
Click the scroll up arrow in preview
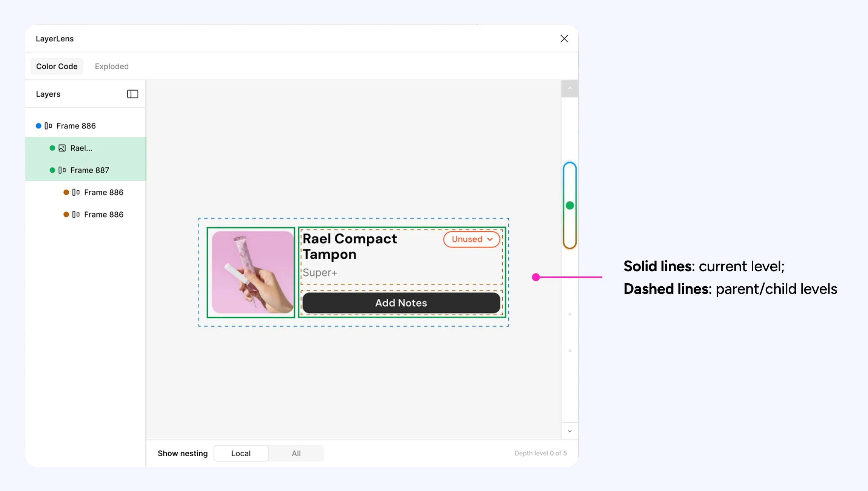[570, 89]
